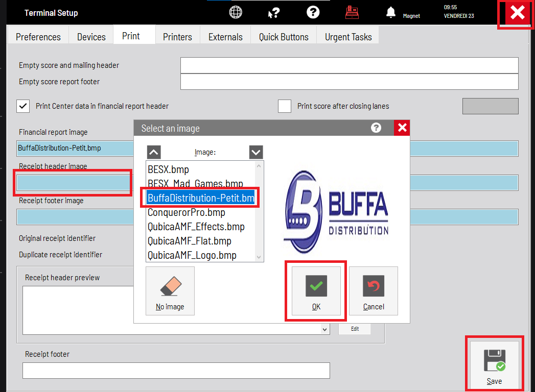Click the gray button next to Print score option
Viewport: 535px width, 392px height.
tap(491, 106)
